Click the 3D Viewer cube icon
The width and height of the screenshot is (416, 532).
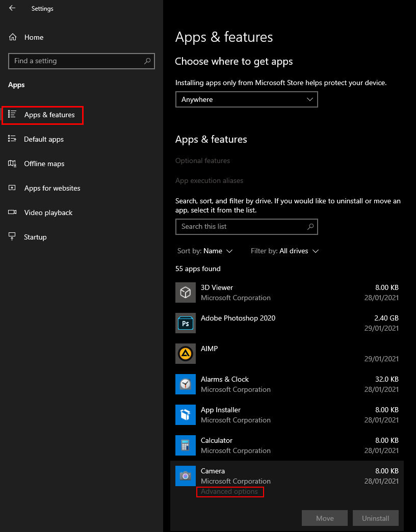(x=185, y=292)
